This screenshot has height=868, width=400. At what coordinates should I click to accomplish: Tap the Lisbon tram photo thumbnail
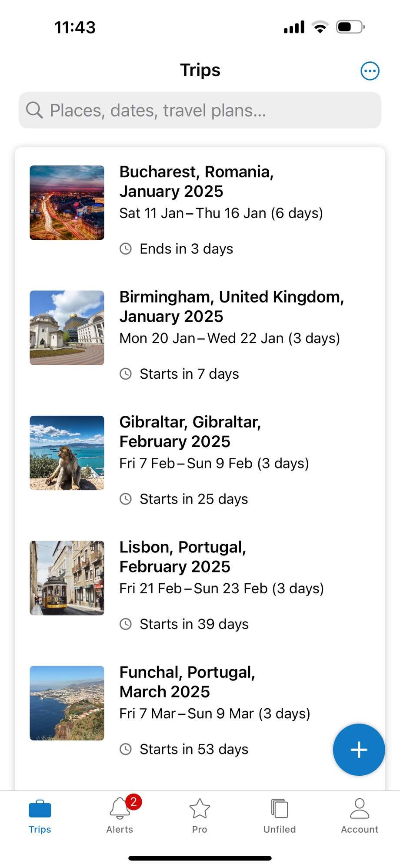pos(67,578)
